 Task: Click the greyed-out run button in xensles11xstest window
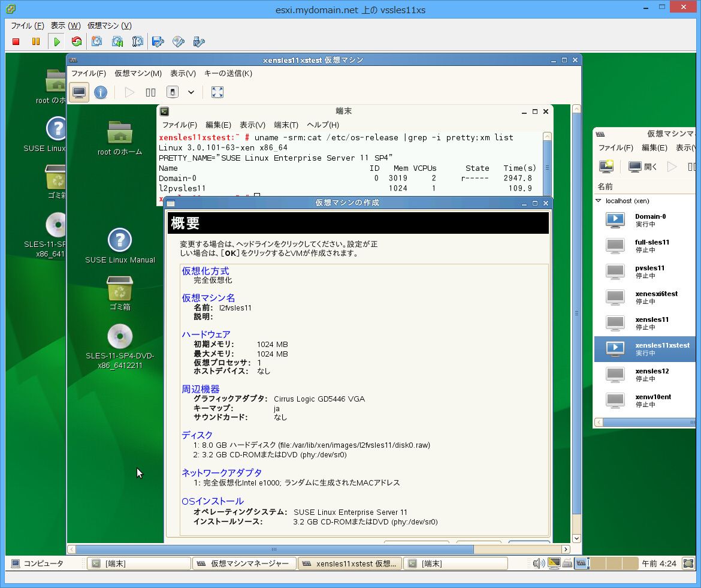[x=129, y=92]
